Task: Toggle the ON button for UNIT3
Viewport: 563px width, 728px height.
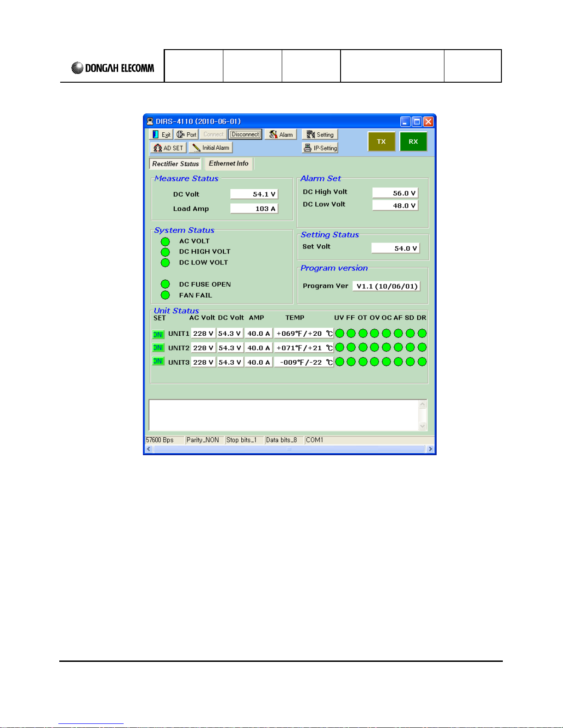Action: tap(158, 361)
